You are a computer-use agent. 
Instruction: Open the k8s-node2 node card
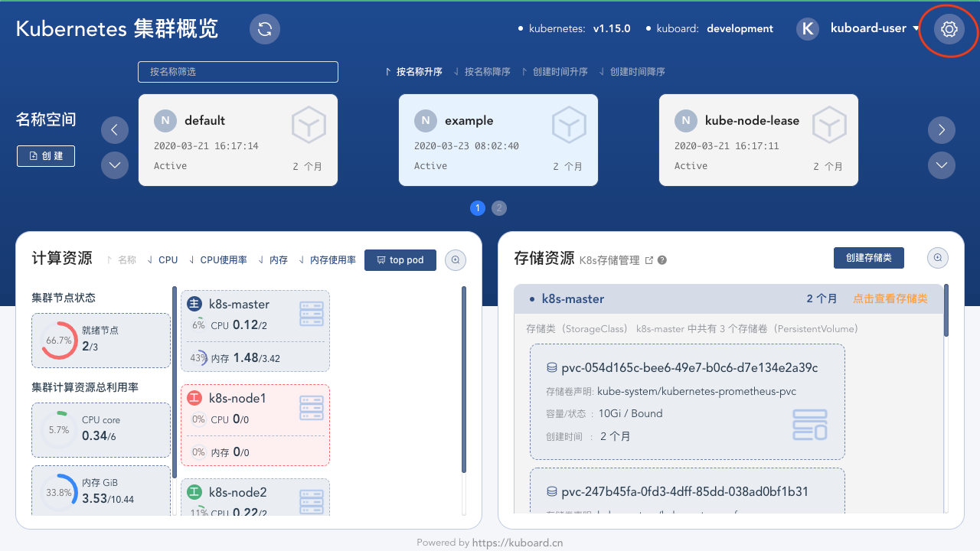256,497
